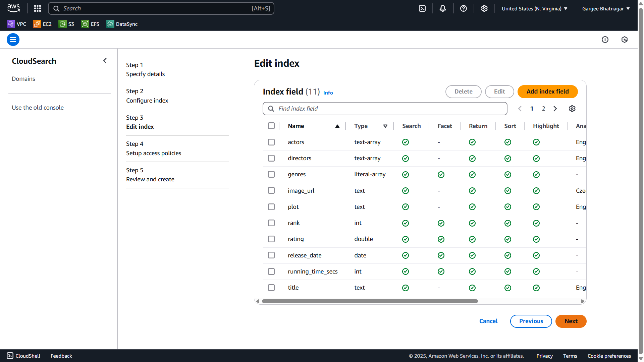Click Use the old console link
Screen dimensions: 644x362
(x=38, y=108)
